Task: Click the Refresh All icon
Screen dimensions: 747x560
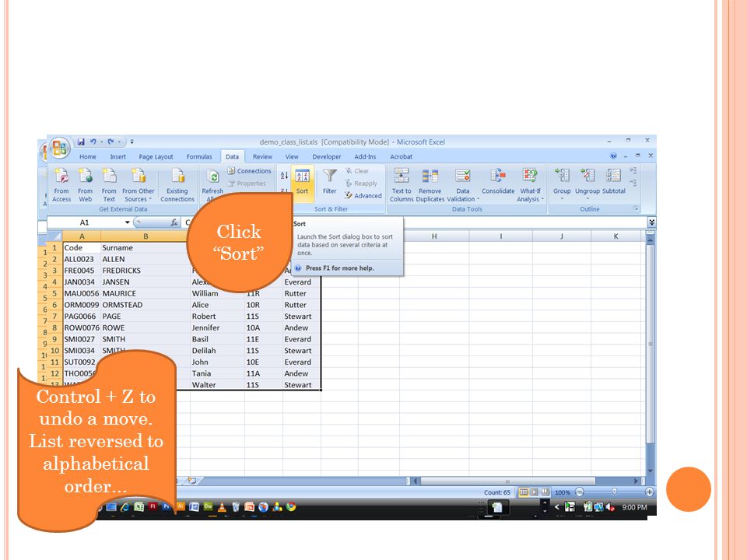Action: pos(213,177)
